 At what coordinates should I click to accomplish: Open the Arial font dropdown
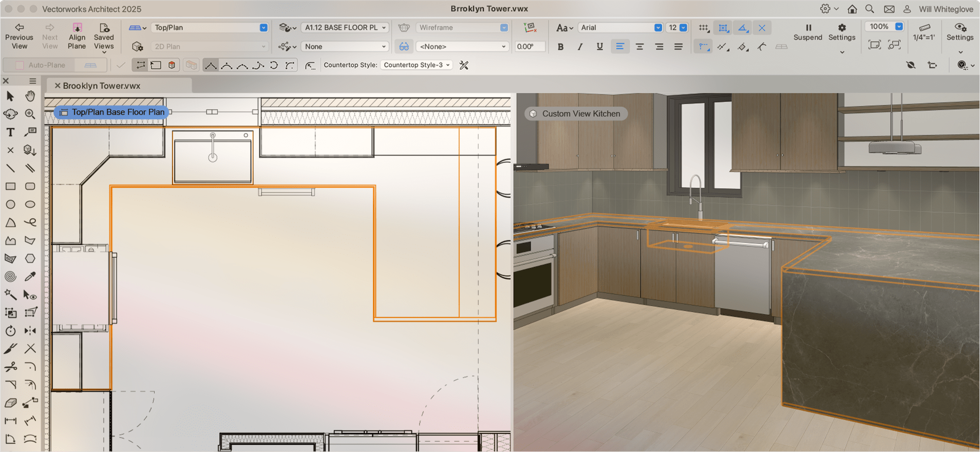pyautogui.click(x=620, y=28)
